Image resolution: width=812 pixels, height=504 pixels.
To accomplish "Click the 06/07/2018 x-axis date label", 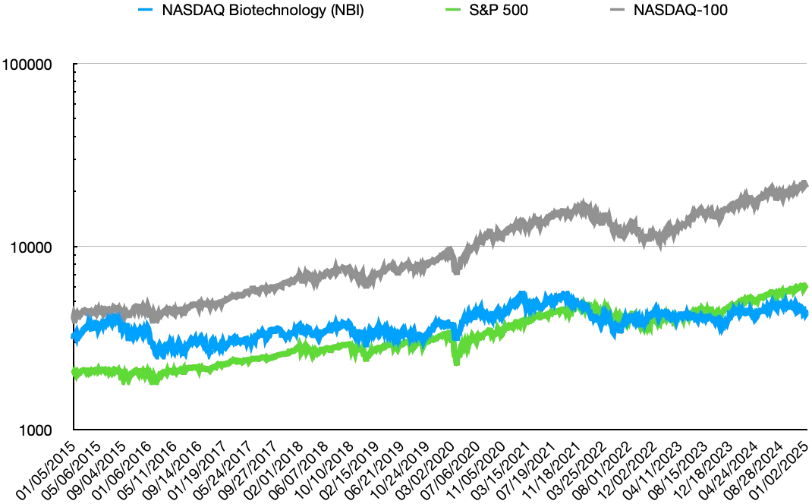I will (x=299, y=471).
